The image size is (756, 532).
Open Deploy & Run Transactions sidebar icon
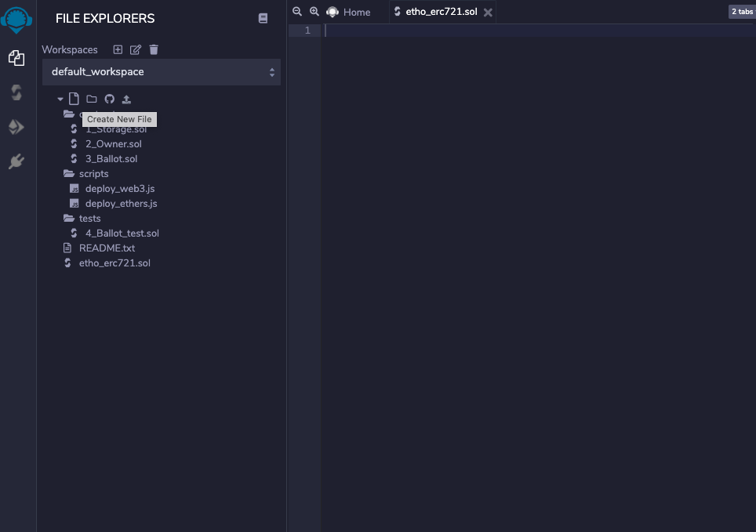point(16,127)
